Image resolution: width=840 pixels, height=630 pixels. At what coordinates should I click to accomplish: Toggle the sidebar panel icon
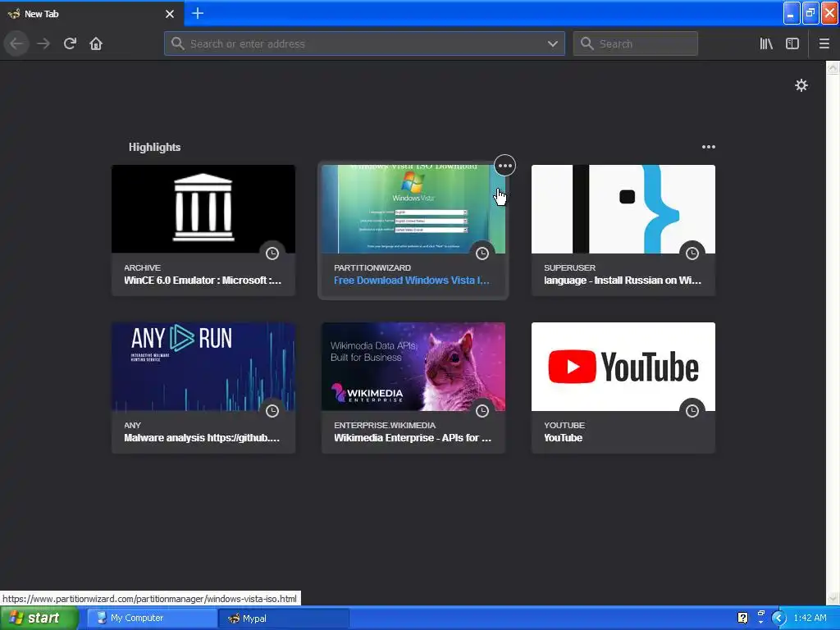pos(792,43)
